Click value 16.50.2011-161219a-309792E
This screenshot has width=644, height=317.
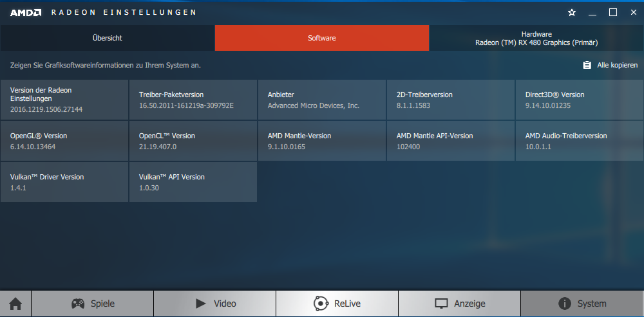tap(186, 105)
